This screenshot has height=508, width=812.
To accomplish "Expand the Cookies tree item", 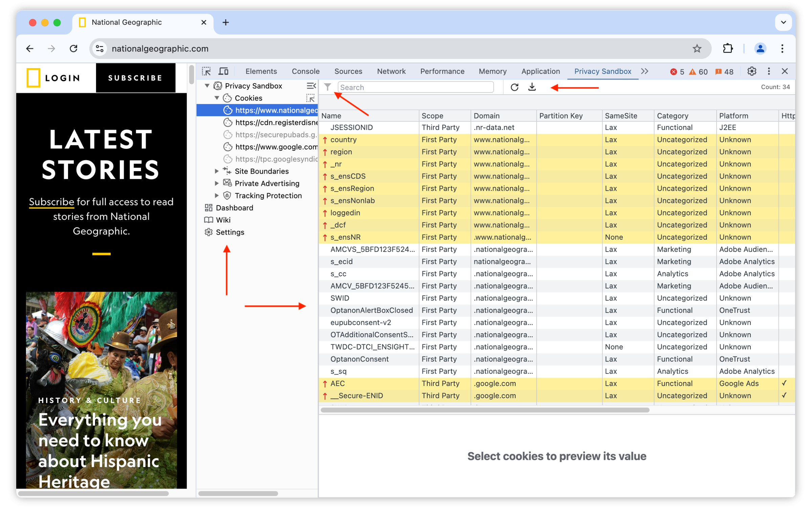I will 216,98.
